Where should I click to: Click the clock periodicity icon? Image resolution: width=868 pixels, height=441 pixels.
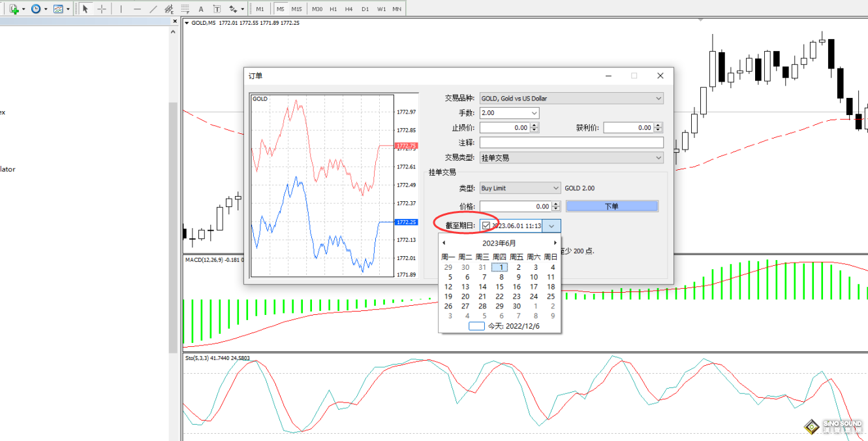(36, 9)
